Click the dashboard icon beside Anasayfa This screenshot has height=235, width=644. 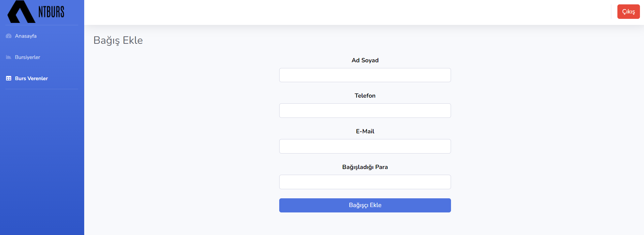9,36
